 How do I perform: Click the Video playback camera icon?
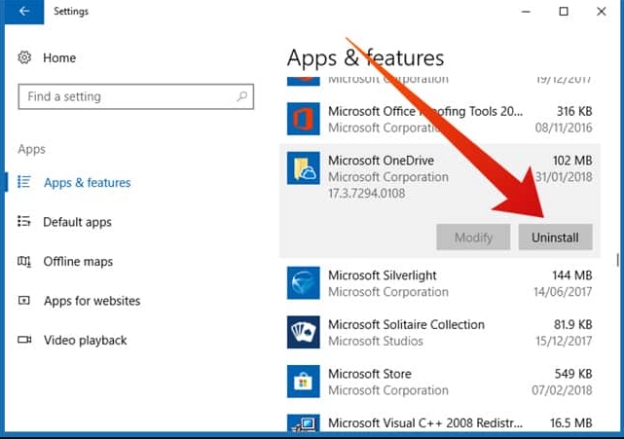(24, 339)
